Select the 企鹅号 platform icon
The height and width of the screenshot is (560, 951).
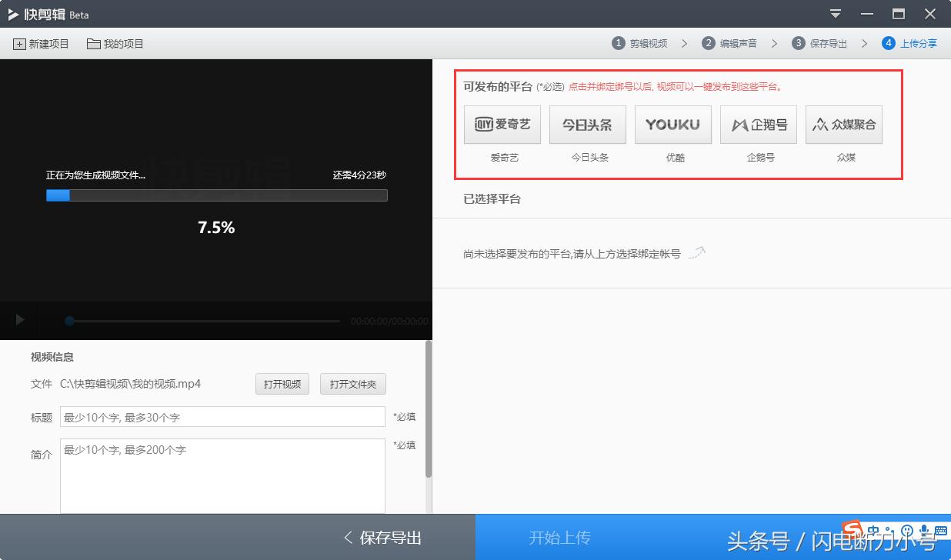click(x=759, y=124)
